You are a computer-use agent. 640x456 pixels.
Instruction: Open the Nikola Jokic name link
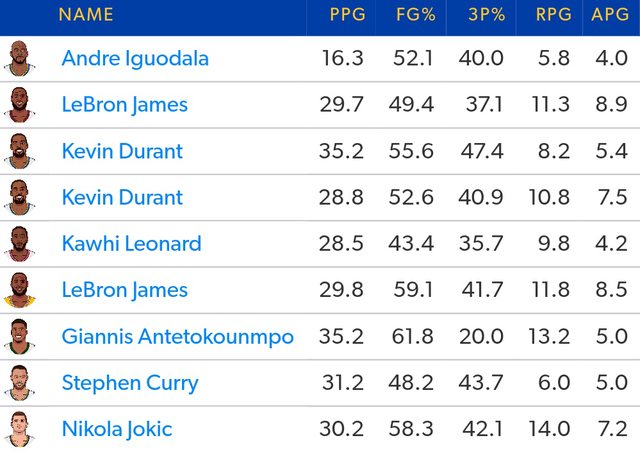click(117, 429)
